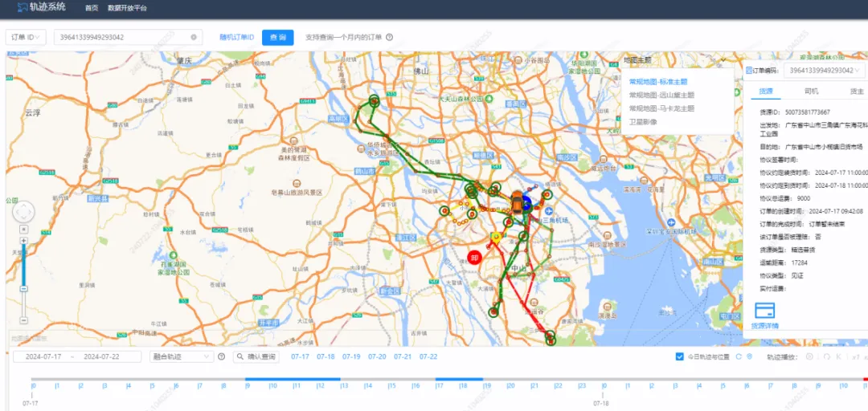Click help icon beside one-month order hint
Viewport: 868px width, 411px height.
coord(389,37)
